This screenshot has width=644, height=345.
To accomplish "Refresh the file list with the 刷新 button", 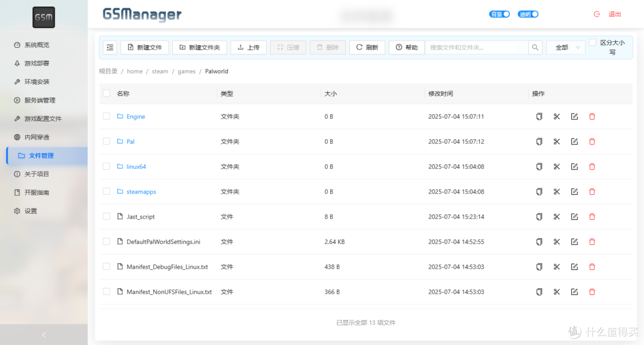I will [367, 47].
